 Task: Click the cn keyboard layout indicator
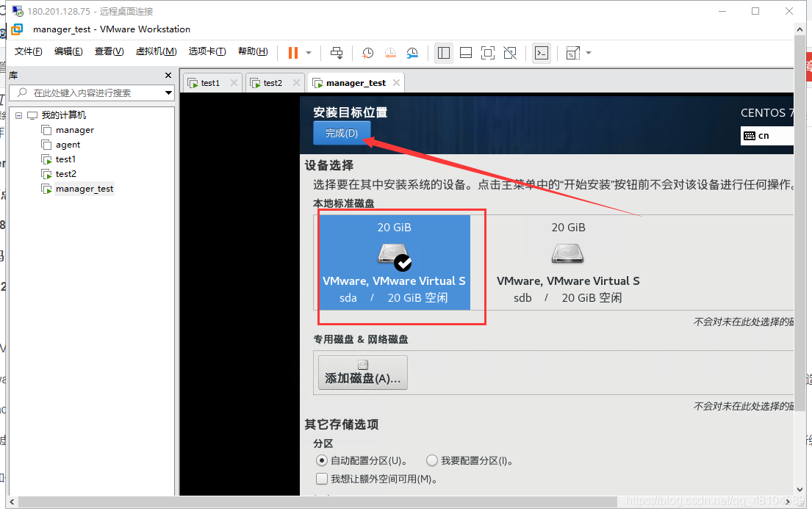767,136
